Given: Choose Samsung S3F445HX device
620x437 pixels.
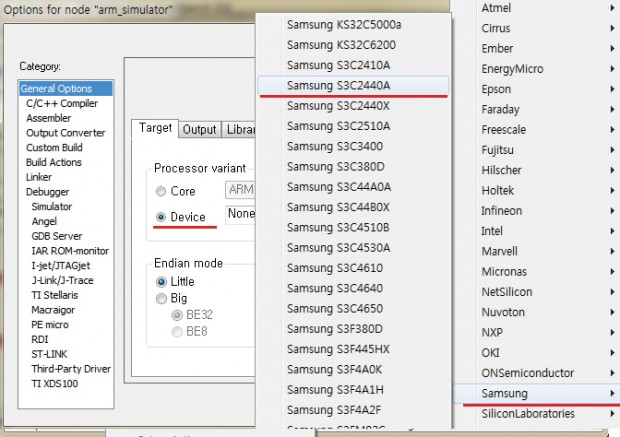Looking at the screenshot, I should click(353, 349).
